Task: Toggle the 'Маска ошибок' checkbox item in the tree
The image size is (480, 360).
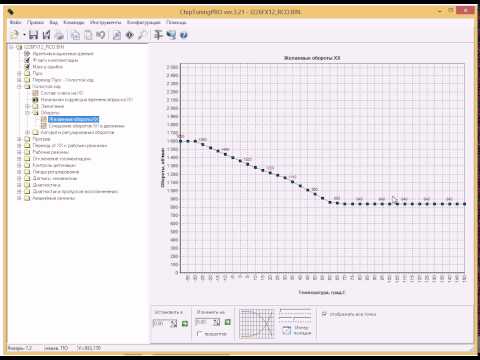Action: (x=27, y=67)
